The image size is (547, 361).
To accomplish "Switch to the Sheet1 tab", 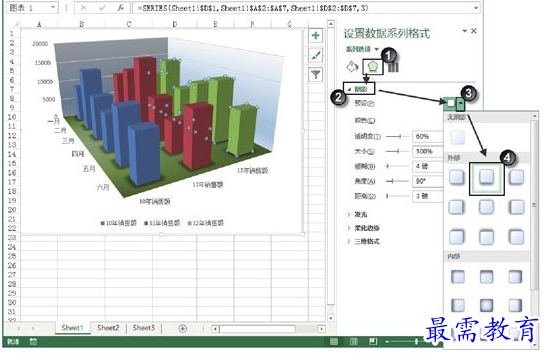I will click(x=72, y=328).
